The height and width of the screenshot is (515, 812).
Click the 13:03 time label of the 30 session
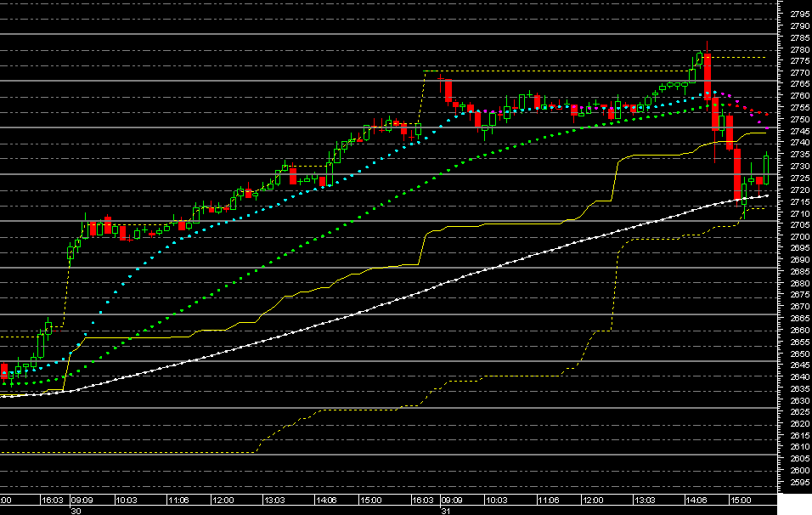[274, 501]
